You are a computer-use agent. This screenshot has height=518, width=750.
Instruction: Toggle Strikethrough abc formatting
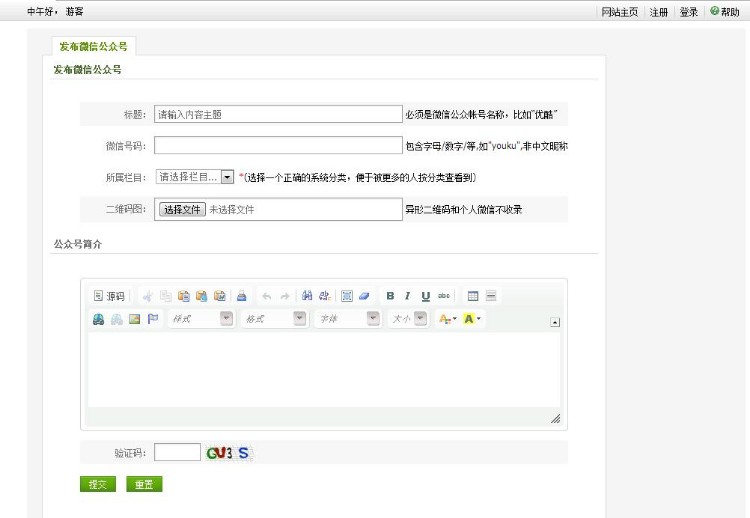pyautogui.click(x=444, y=296)
